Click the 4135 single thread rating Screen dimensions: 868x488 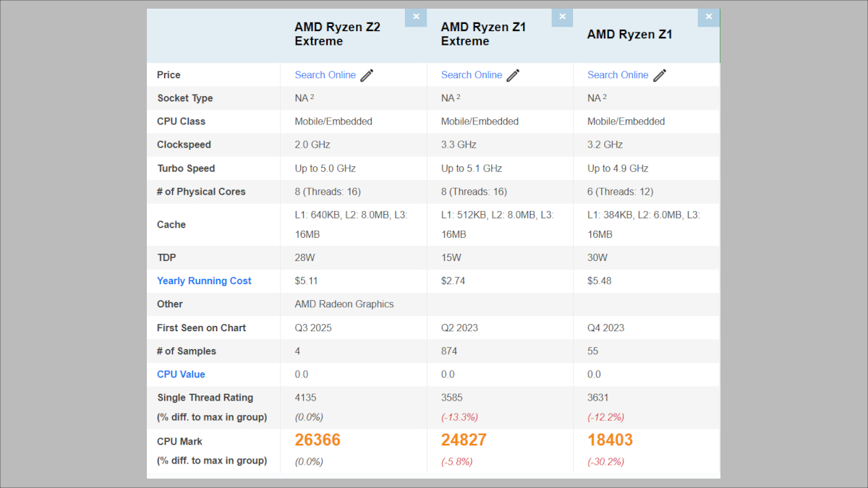[x=305, y=398]
